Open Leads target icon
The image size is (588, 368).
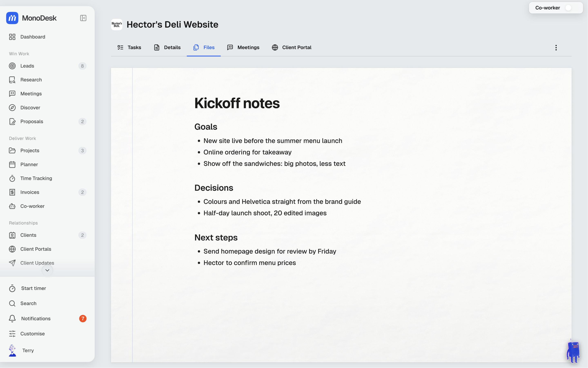click(x=12, y=66)
